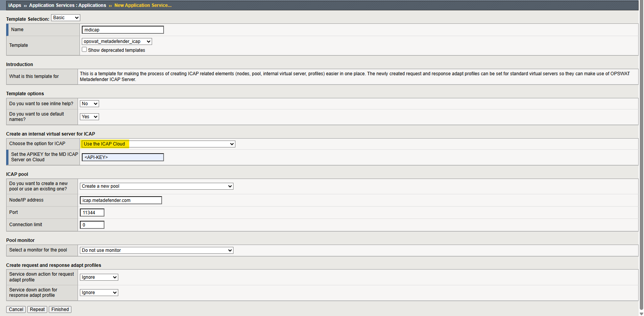Open the inline help No dropdown
Image resolution: width=644 pixels, height=316 pixels.
[x=89, y=104]
